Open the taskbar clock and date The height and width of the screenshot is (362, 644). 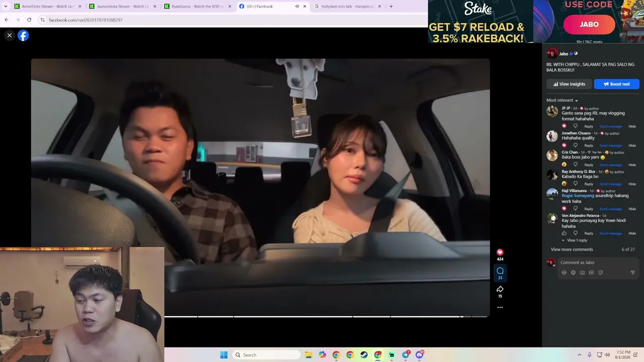click(x=623, y=355)
